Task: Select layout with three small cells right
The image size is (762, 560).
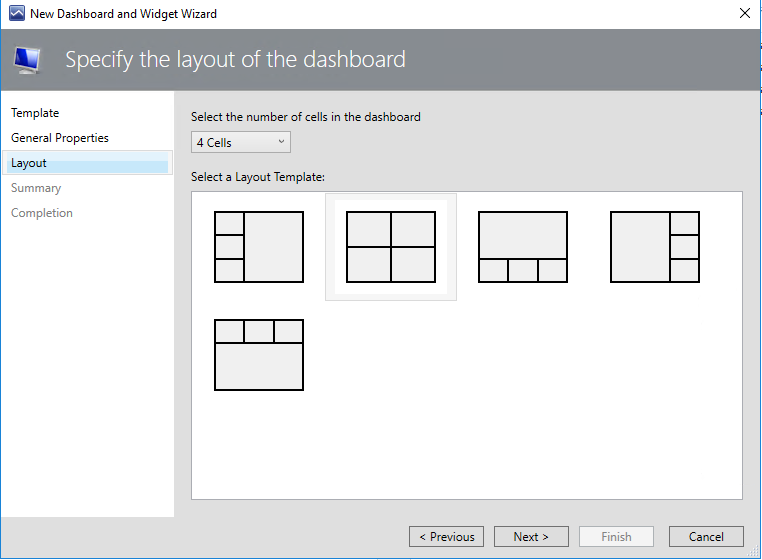Action: tap(655, 247)
